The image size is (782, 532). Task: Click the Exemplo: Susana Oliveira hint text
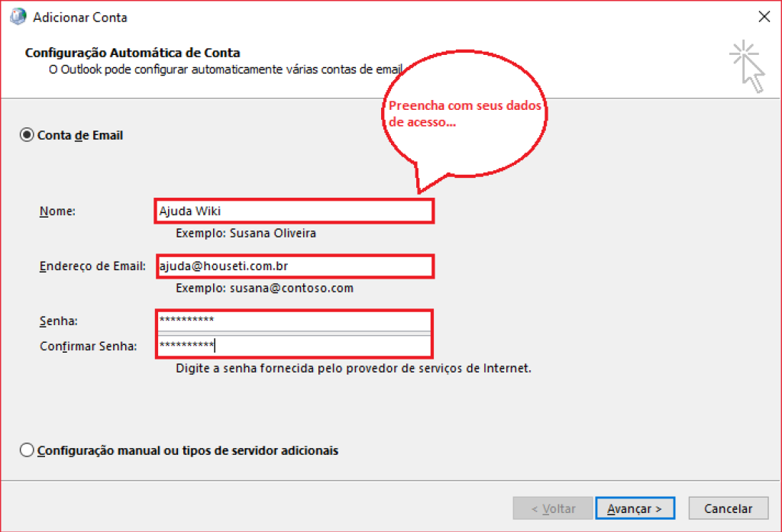click(245, 234)
